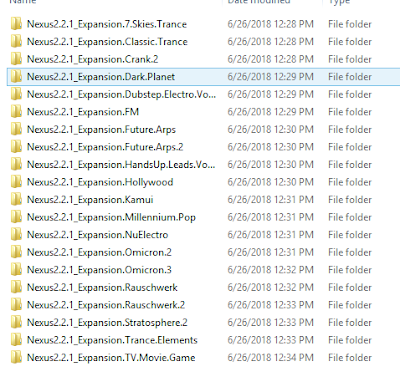
Task: Select the Nexus2.2.1_Expansion.FM name
Action: (83, 112)
